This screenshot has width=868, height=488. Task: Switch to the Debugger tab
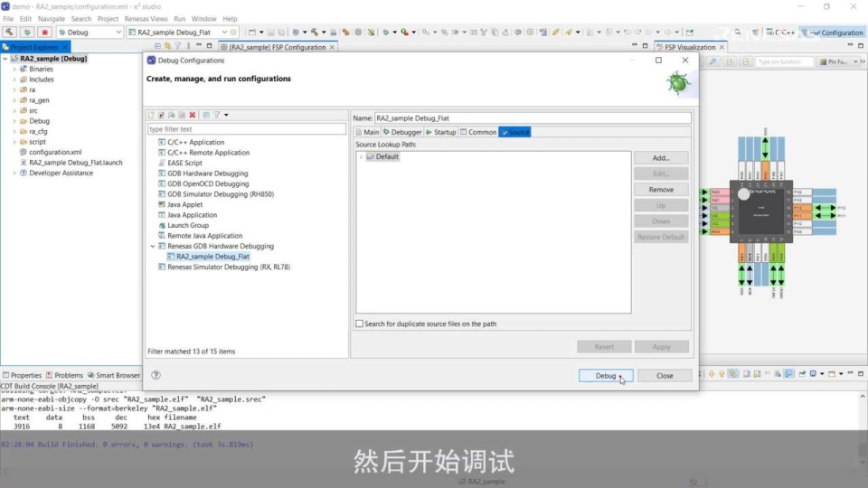point(402,132)
